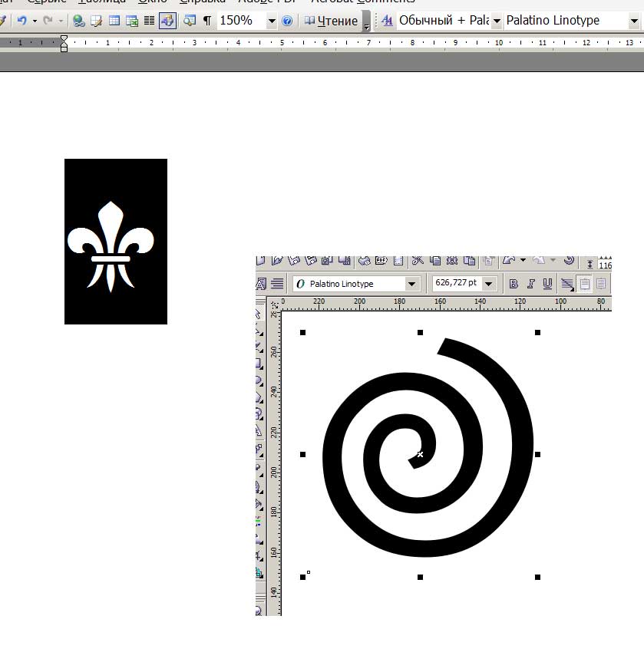Click the 150% zoom value field
This screenshot has width=644, height=652.
point(242,21)
